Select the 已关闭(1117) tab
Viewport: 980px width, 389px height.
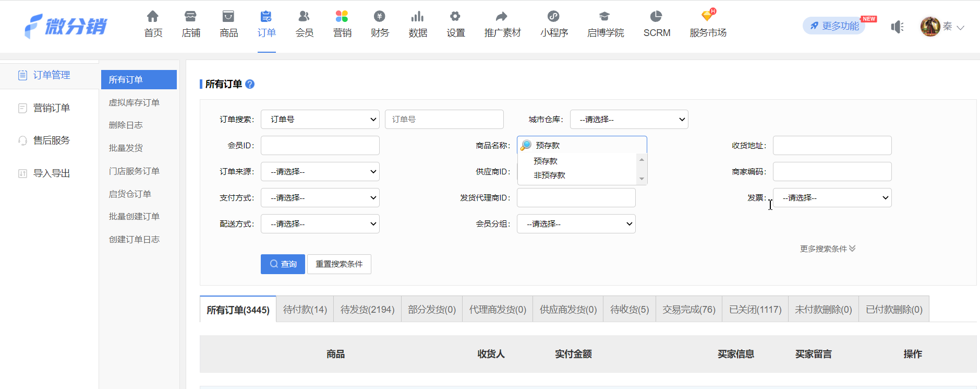coord(755,310)
